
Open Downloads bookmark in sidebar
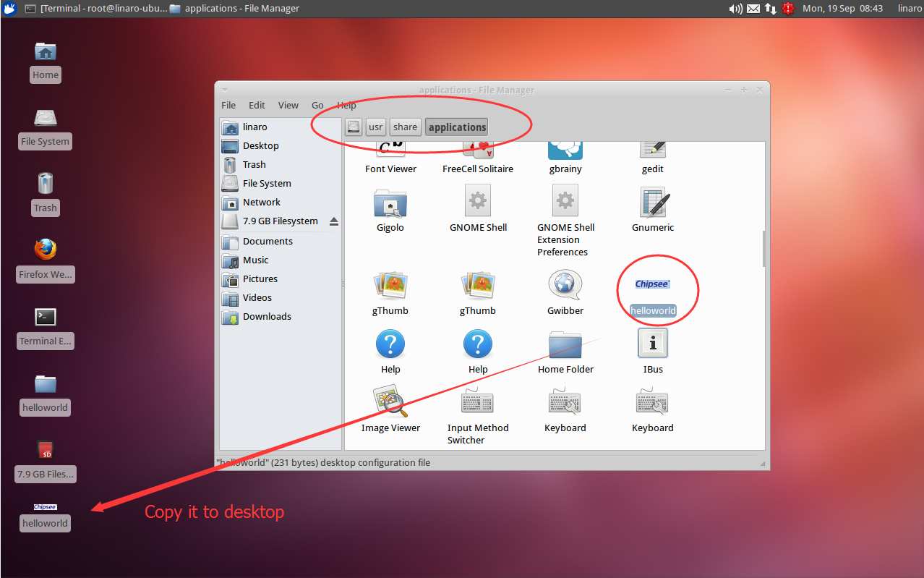point(280,316)
